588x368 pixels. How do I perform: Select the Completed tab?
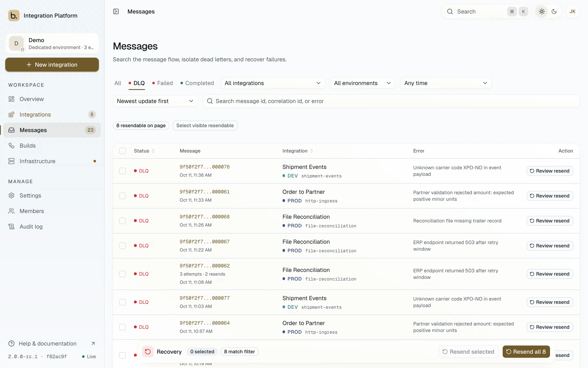click(x=197, y=83)
